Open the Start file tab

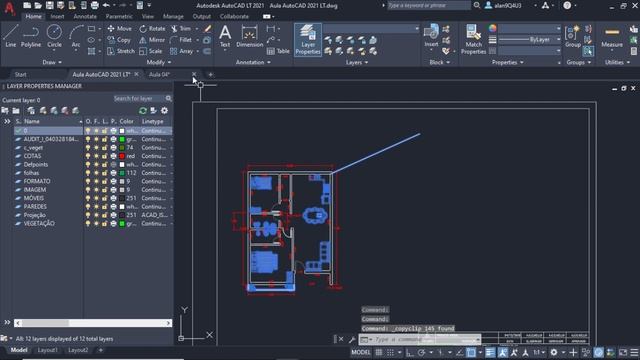tap(20, 74)
